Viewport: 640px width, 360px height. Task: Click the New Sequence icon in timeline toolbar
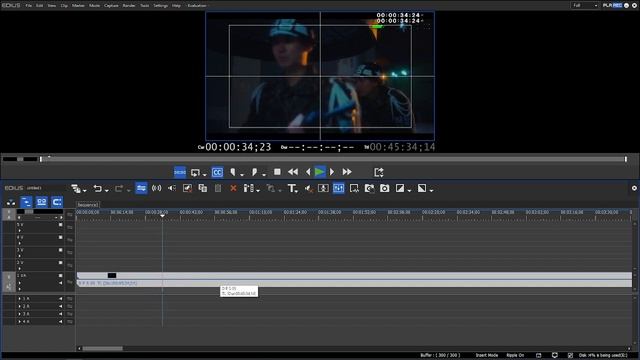pos(76,188)
